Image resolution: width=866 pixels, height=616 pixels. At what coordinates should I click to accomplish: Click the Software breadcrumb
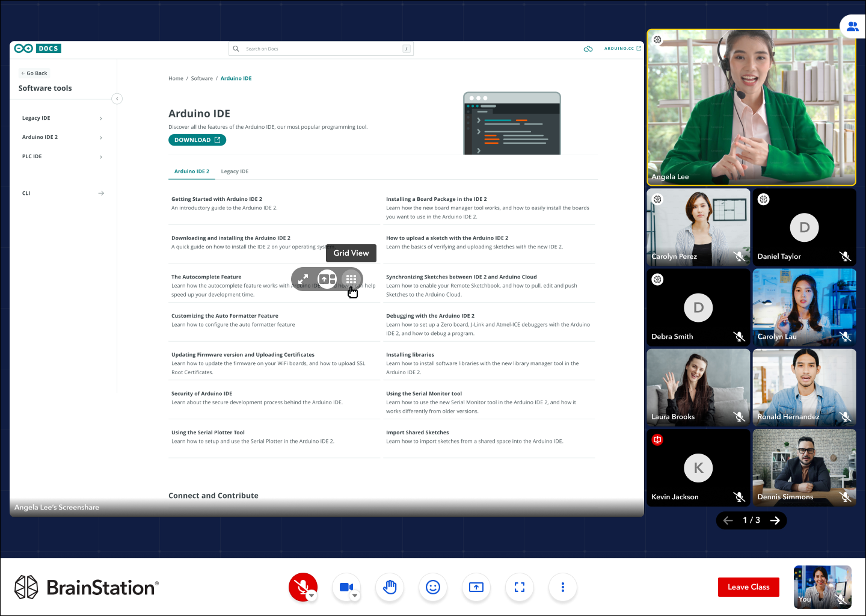pos(202,79)
